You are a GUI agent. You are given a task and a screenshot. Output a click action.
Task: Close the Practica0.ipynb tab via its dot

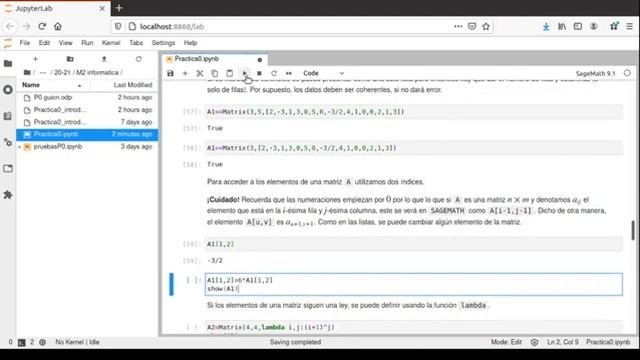pos(260,60)
